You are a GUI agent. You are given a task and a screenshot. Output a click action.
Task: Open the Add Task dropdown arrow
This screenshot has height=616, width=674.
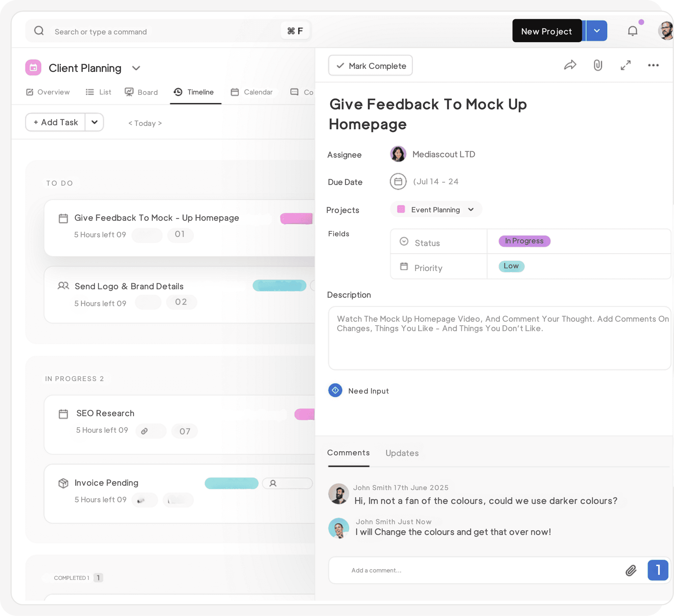point(95,122)
